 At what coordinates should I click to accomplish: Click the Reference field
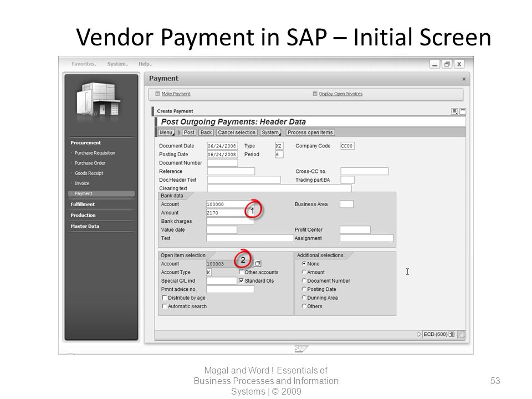[231, 171]
